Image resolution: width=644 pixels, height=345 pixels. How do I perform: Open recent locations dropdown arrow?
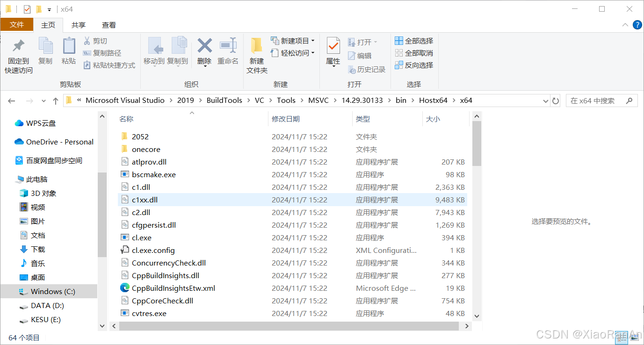44,101
